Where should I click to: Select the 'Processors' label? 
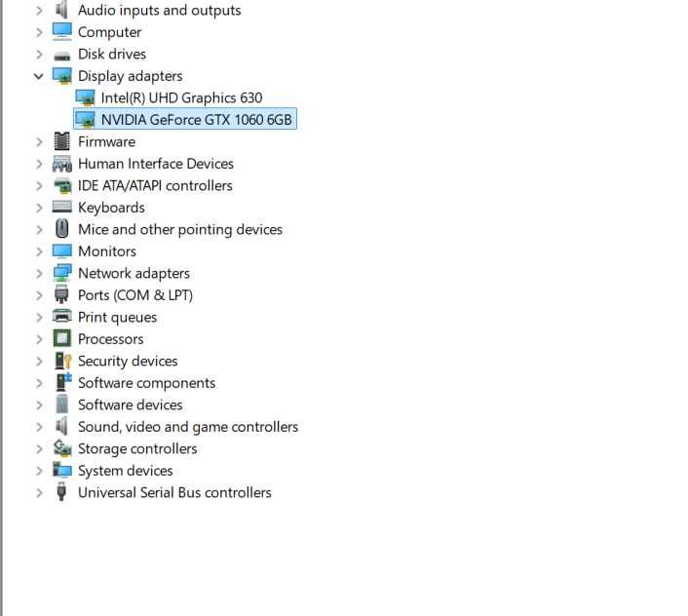(110, 339)
